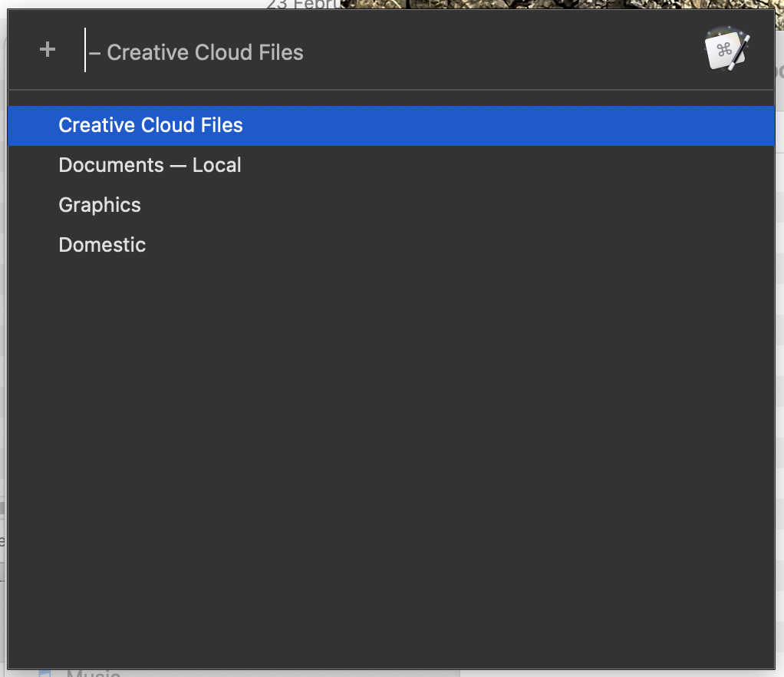Click the plus icon beside the search field
Viewport: 784px width, 677px height.
pyautogui.click(x=48, y=50)
